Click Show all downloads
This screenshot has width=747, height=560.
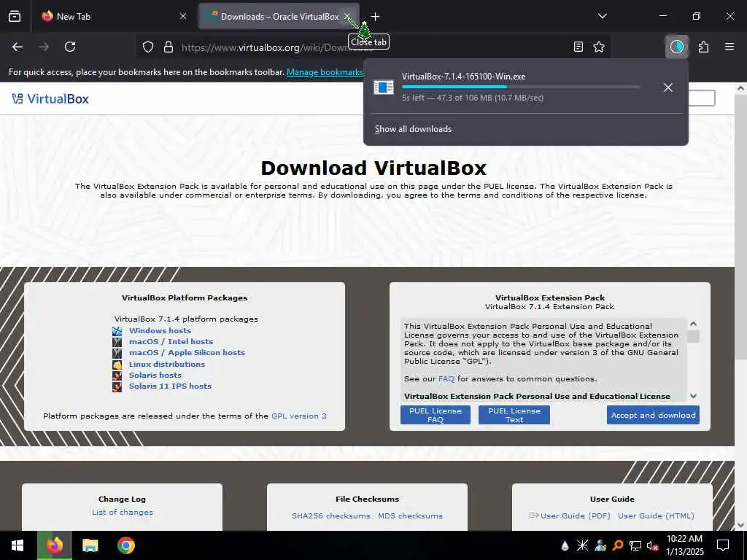pos(413,129)
